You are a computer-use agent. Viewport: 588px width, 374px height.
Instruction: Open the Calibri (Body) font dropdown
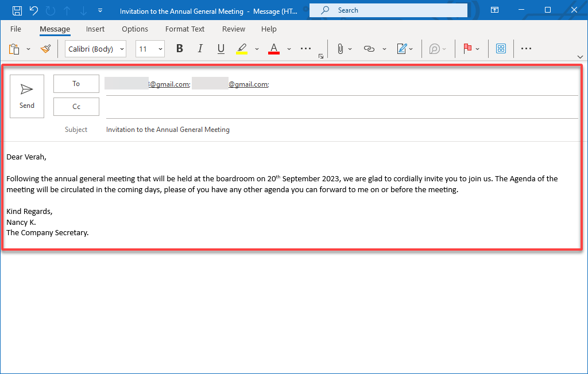coord(96,49)
